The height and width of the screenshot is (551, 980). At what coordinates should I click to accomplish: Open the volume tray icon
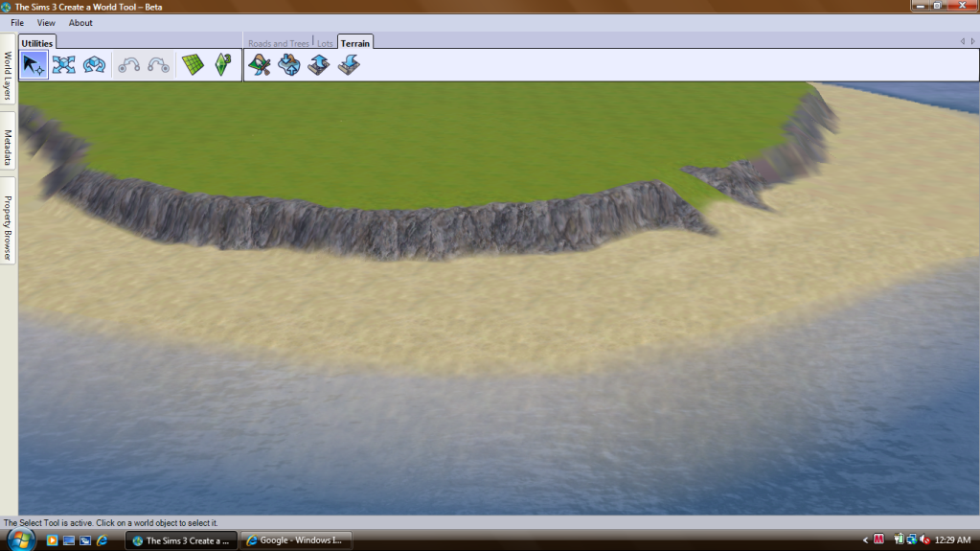[925, 540]
